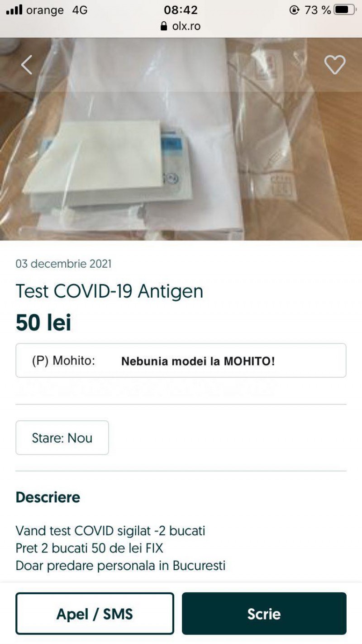Tap the Descriere section heading
The image size is (362, 644).
click(x=48, y=497)
